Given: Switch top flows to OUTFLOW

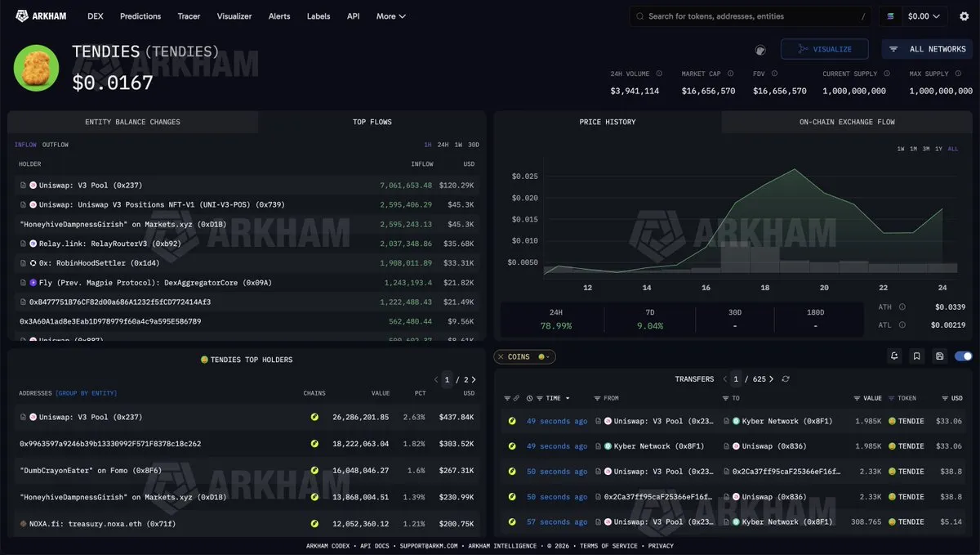Looking at the screenshot, I should [56, 145].
